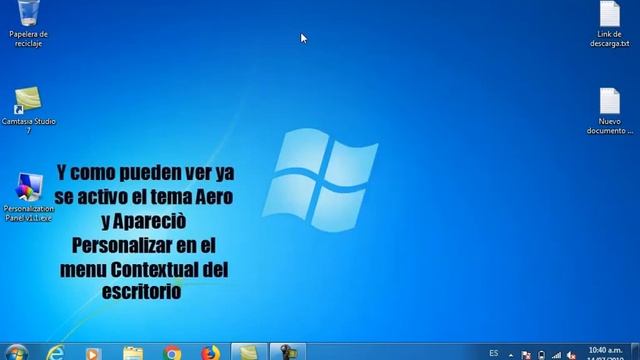The height and width of the screenshot is (360, 640).
Task: Open the muted volume speaker icon
Action: [x=571, y=356]
